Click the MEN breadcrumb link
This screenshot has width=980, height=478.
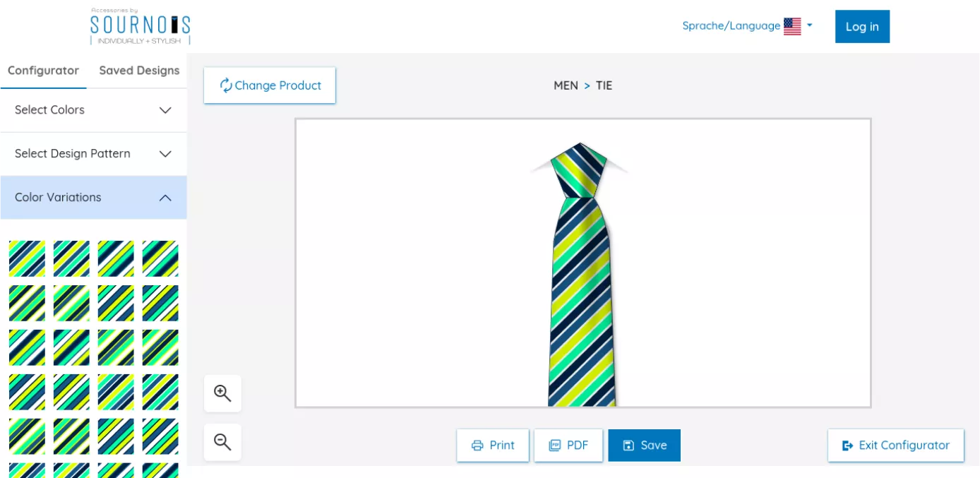(x=566, y=85)
